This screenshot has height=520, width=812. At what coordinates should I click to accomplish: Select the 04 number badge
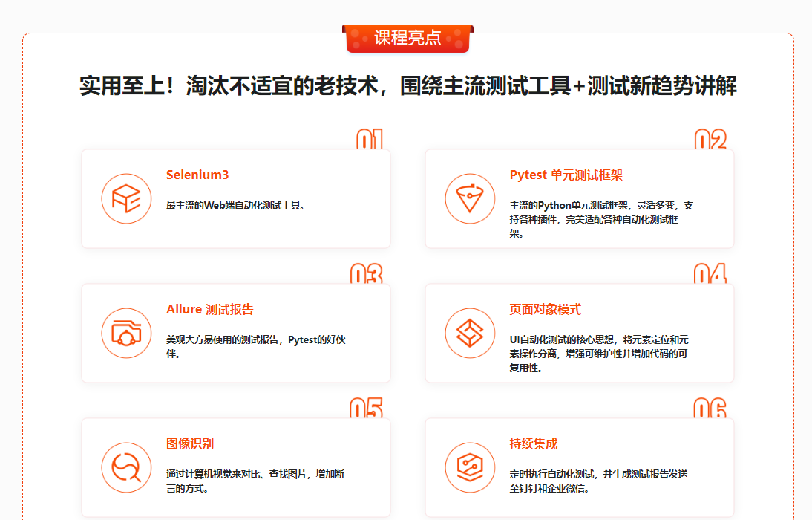point(710,274)
